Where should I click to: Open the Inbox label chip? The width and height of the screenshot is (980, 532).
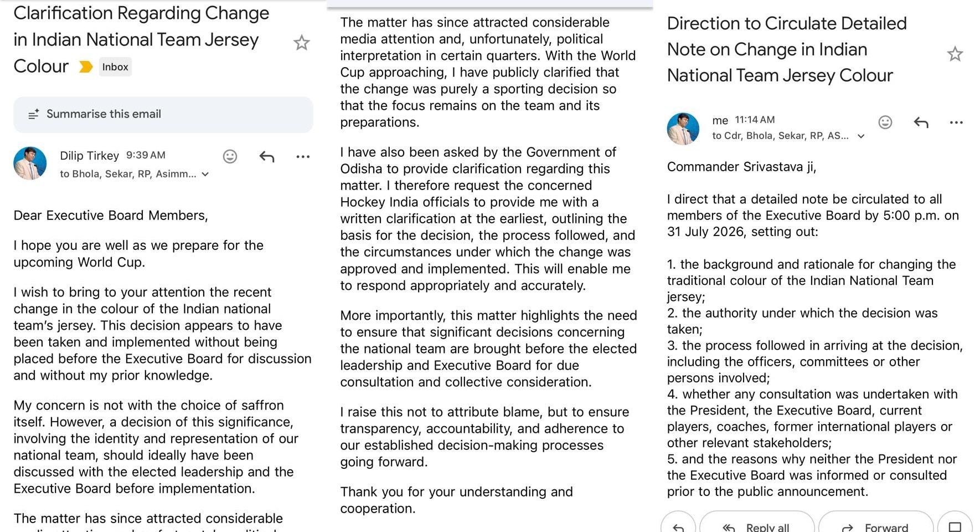pos(115,67)
